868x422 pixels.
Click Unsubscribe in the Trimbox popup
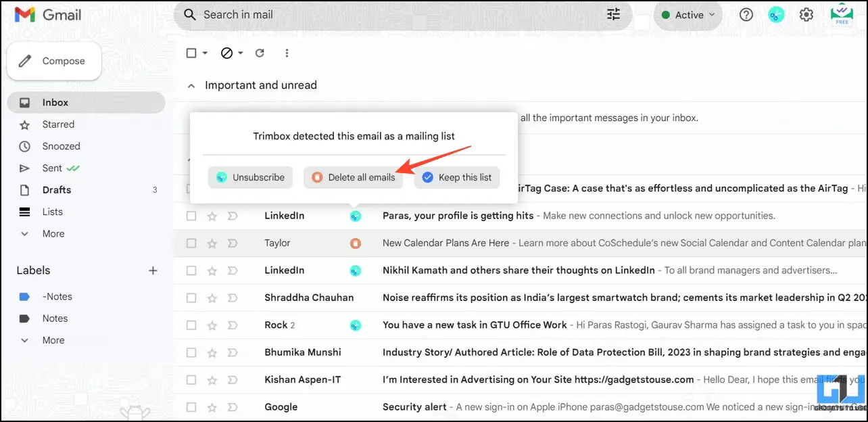point(250,177)
